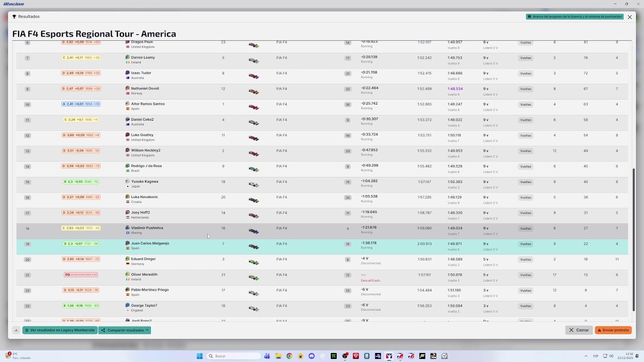Click the taskbar Buscar search field

(x=233, y=356)
